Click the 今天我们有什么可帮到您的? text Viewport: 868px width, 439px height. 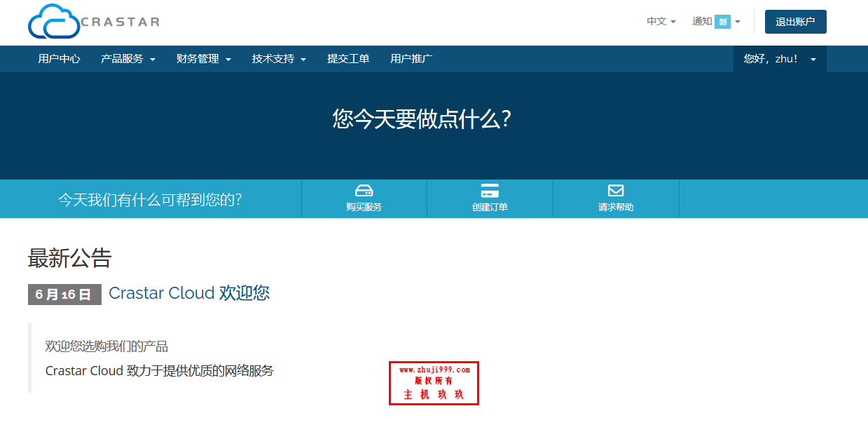pyautogui.click(x=150, y=199)
